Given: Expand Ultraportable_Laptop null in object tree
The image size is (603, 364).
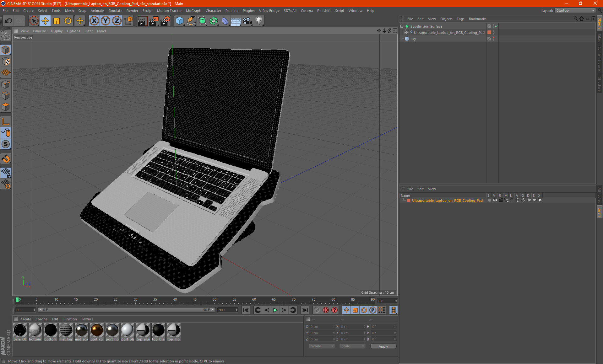Looking at the screenshot, I should point(405,33).
